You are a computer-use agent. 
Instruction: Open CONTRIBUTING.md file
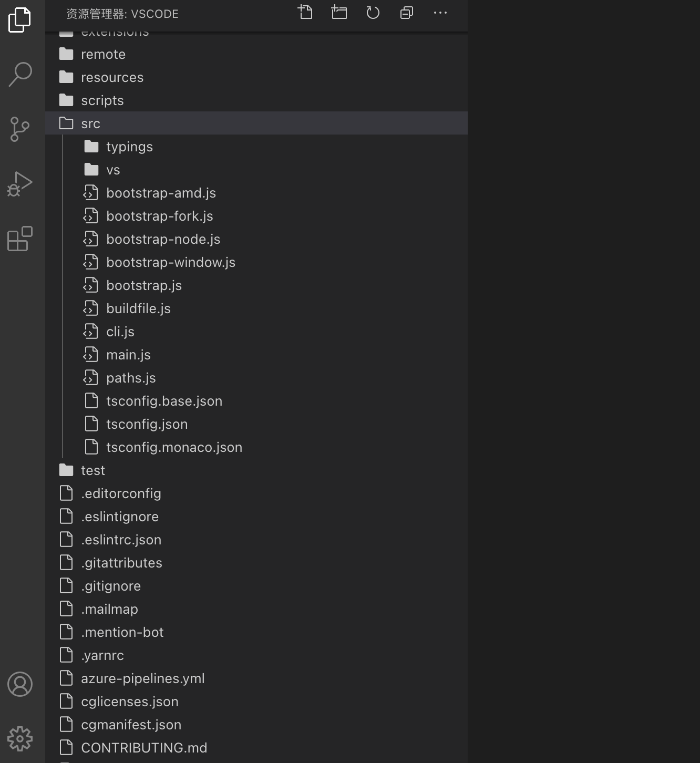pyautogui.click(x=256, y=748)
